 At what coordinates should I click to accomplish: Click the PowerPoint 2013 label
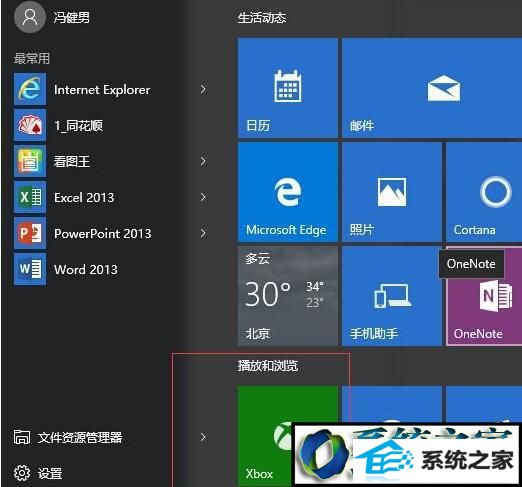(x=103, y=234)
